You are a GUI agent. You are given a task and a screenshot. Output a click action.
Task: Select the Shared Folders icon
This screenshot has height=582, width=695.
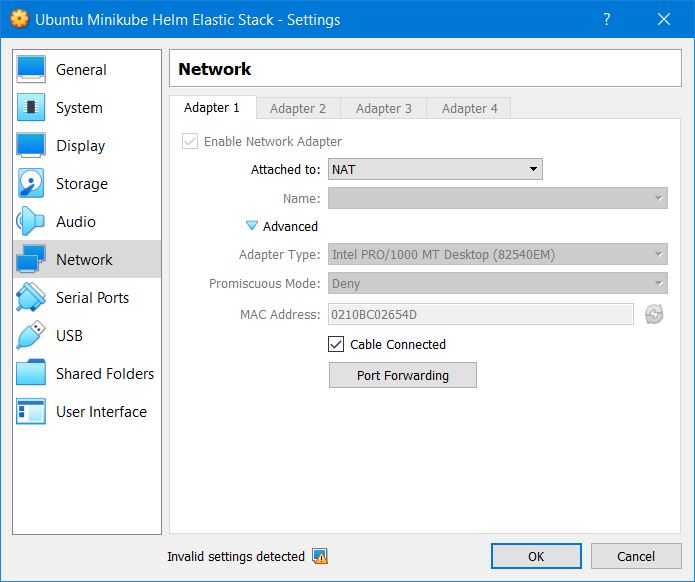pyautogui.click(x=31, y=374)
